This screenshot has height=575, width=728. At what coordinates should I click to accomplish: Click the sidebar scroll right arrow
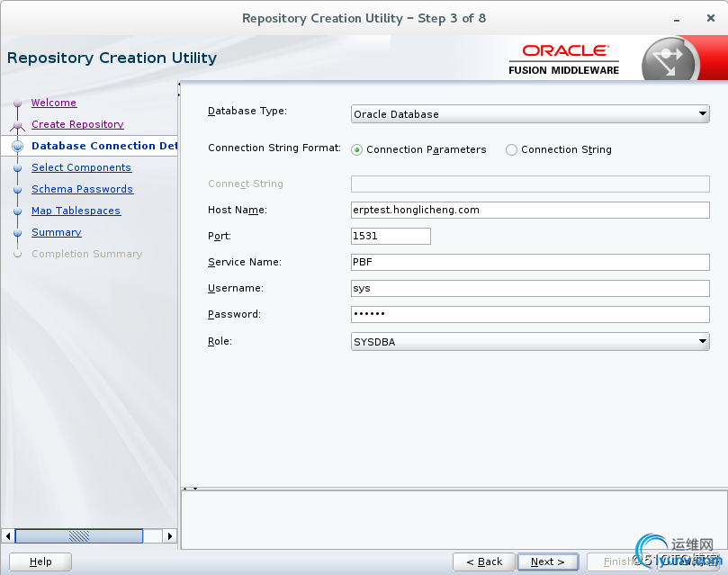click(170, 536)
